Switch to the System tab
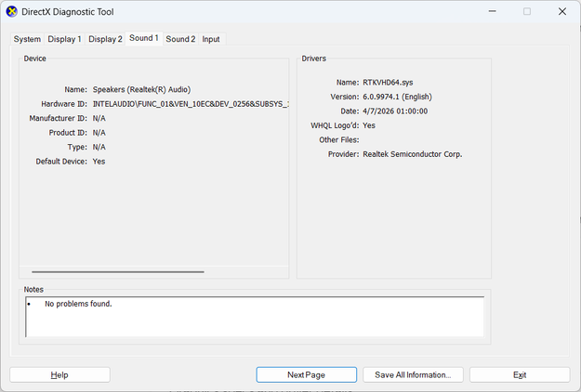 (x=27, y=39)
